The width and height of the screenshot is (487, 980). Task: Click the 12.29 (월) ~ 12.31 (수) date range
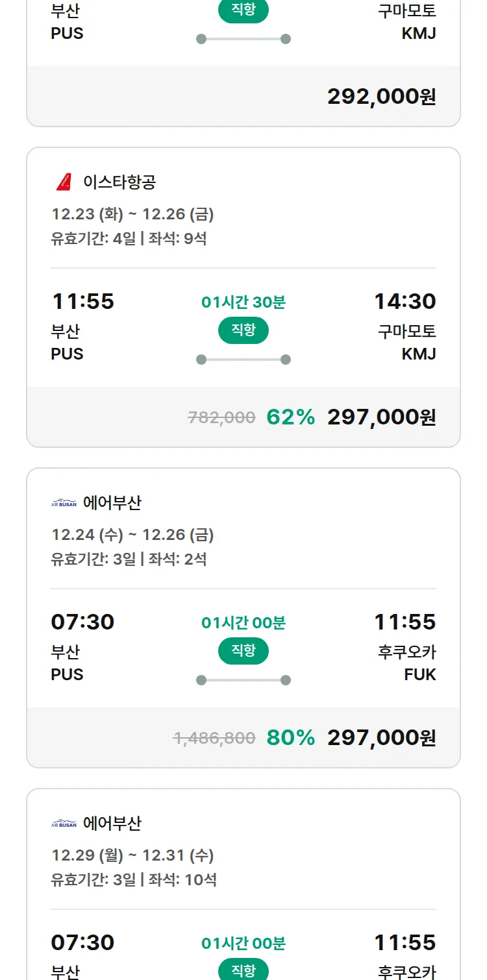pyautogui.click(x=132, y=855)
